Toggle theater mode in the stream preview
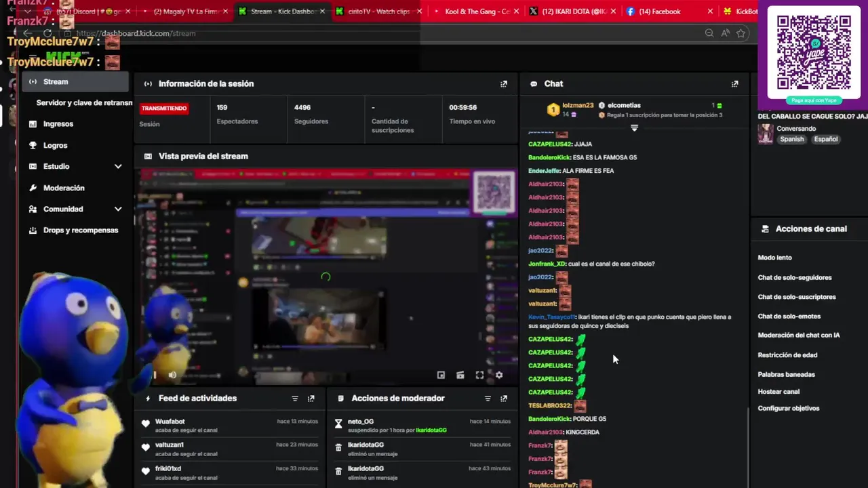This screenshot has width=868, height=488. coord(460,375)
